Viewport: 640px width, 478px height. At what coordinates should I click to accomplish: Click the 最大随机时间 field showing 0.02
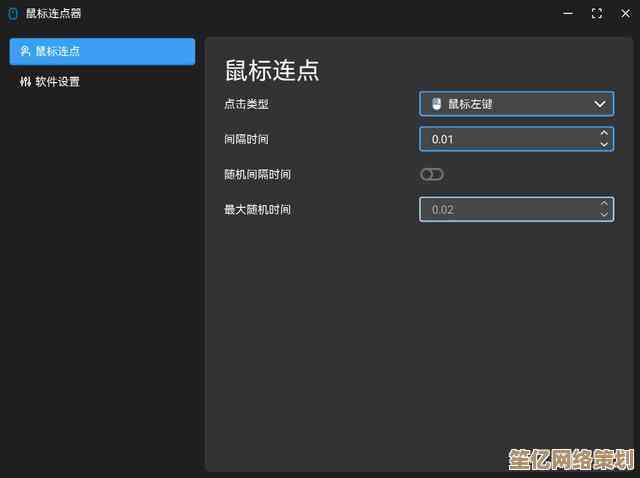tap(505, 209)
